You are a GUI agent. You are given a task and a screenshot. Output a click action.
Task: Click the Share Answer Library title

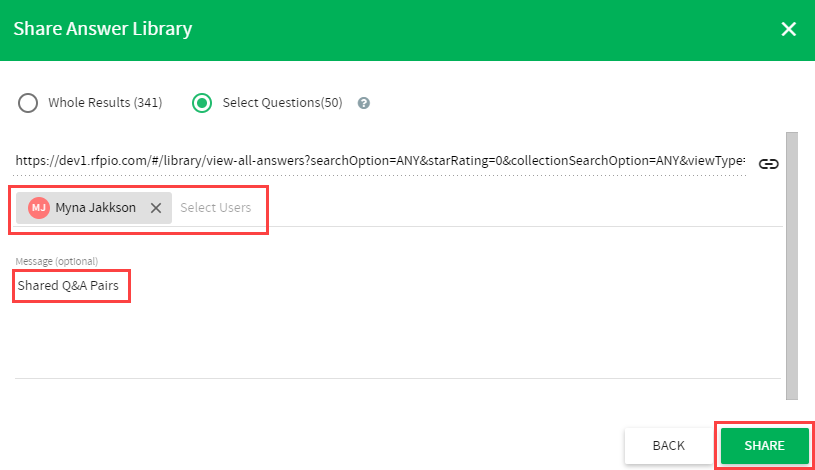103,29
